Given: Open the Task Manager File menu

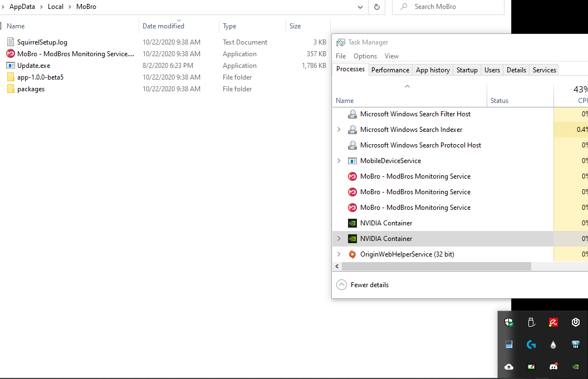Looking at the screenshot, I should [341, 56].
